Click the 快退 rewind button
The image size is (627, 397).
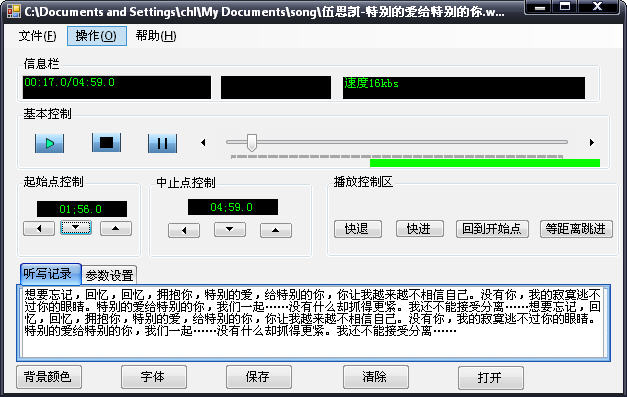[357, 229]
